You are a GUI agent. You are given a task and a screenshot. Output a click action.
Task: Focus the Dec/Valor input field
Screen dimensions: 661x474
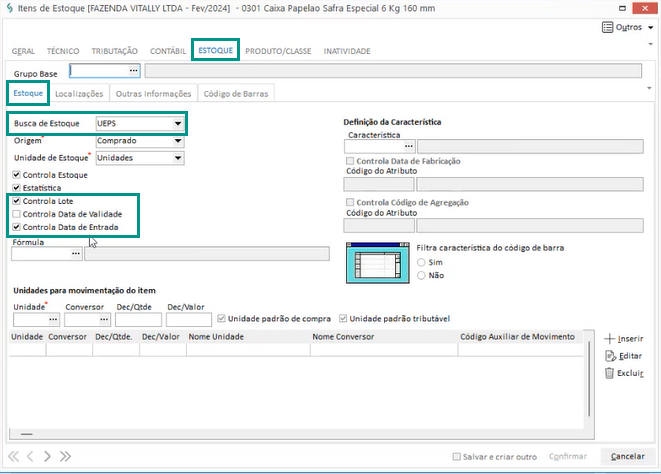click(189, 320)
